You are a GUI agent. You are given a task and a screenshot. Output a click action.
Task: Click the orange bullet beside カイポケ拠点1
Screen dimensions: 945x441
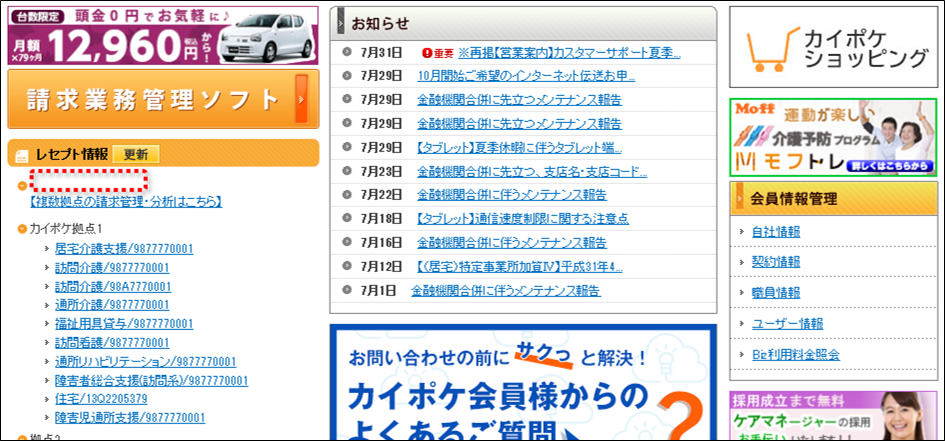[22, 229]
